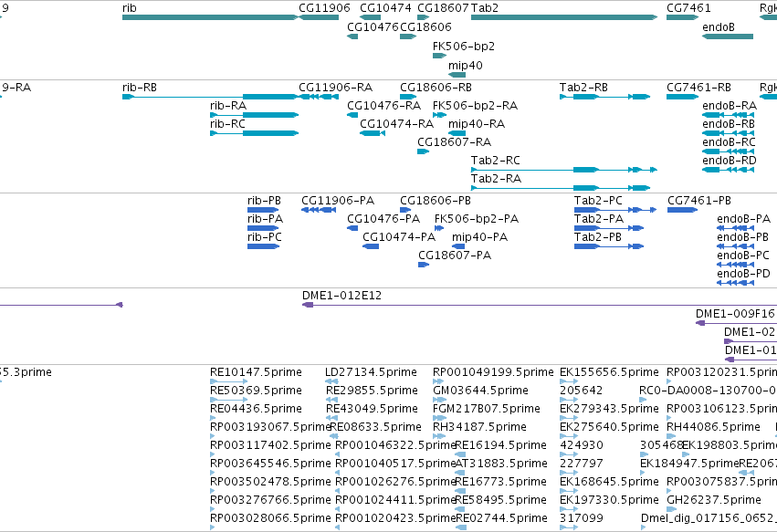777x532 pixels.
Task: Select the rib-PA protein
Action: point(263,228)
